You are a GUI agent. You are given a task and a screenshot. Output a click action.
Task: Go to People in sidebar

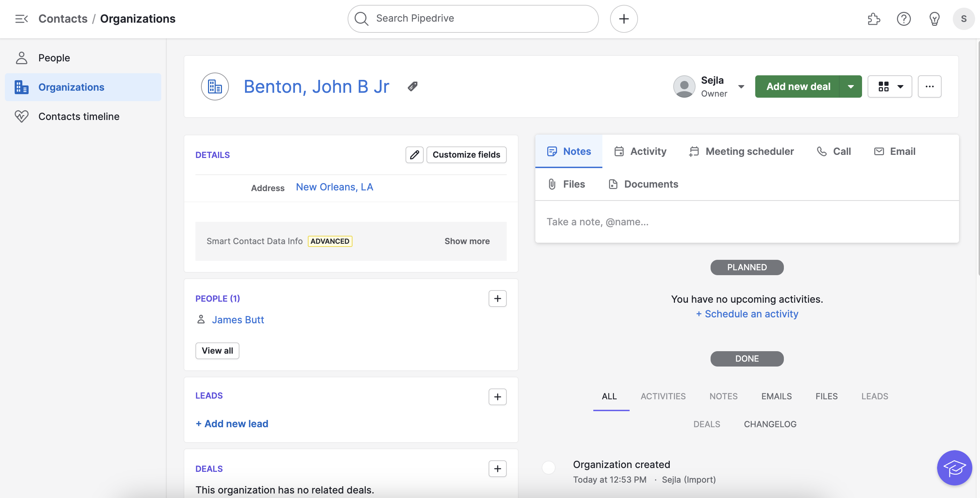(83, 58)
